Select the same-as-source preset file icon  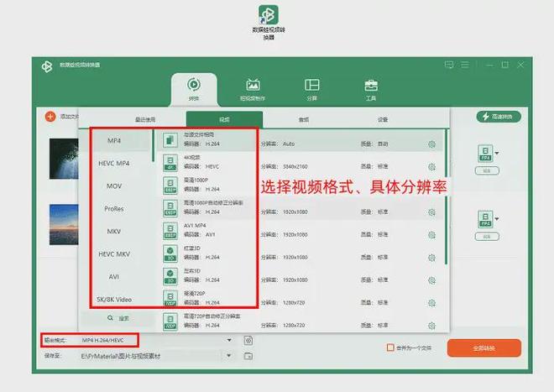pyautogui.click(x=170, y=139)
